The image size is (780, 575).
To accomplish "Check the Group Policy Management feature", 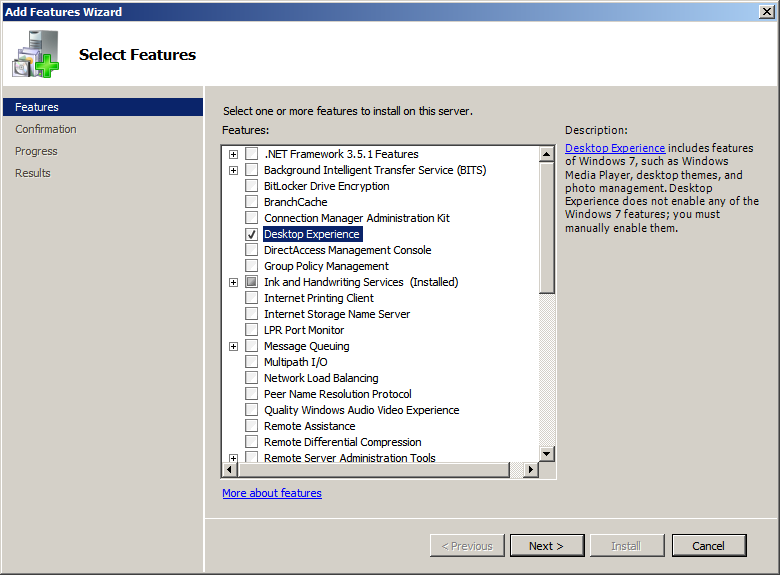I will click(251, 266).
